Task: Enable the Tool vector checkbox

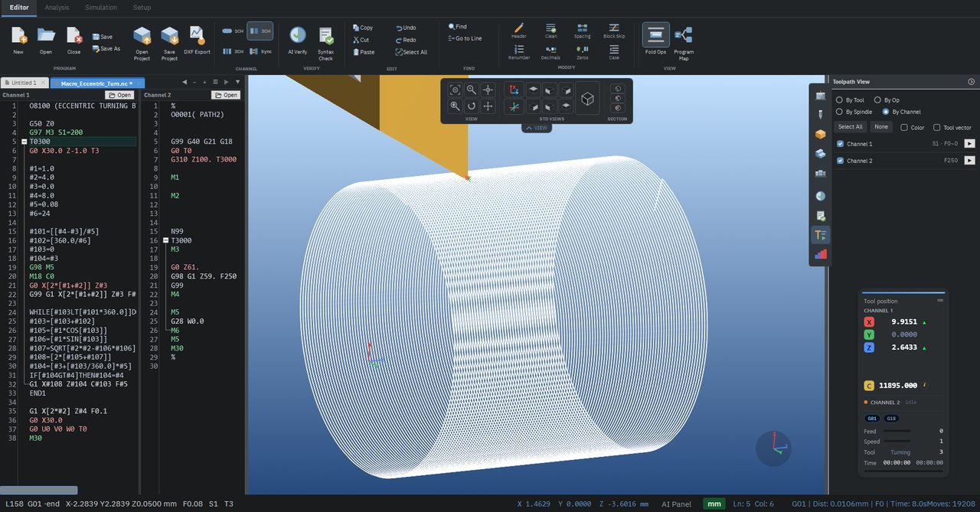Action: coord(937,127)
